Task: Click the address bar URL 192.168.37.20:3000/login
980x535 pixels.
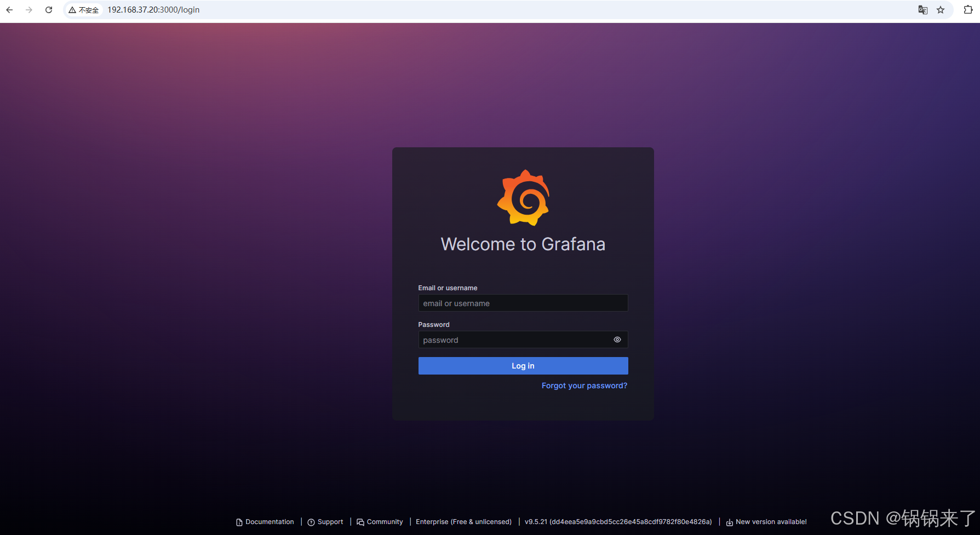Action: pos(153,10)
